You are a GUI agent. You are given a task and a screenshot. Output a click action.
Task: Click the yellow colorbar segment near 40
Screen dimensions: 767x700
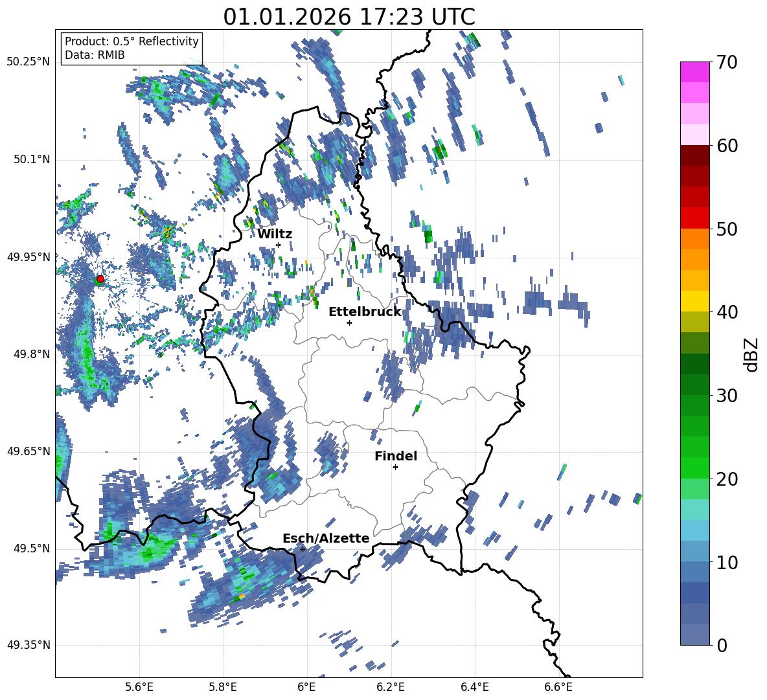(x=695, y=301)
